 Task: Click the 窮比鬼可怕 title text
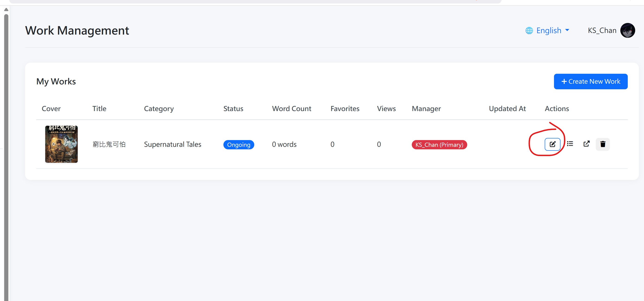tap(109, 144)
